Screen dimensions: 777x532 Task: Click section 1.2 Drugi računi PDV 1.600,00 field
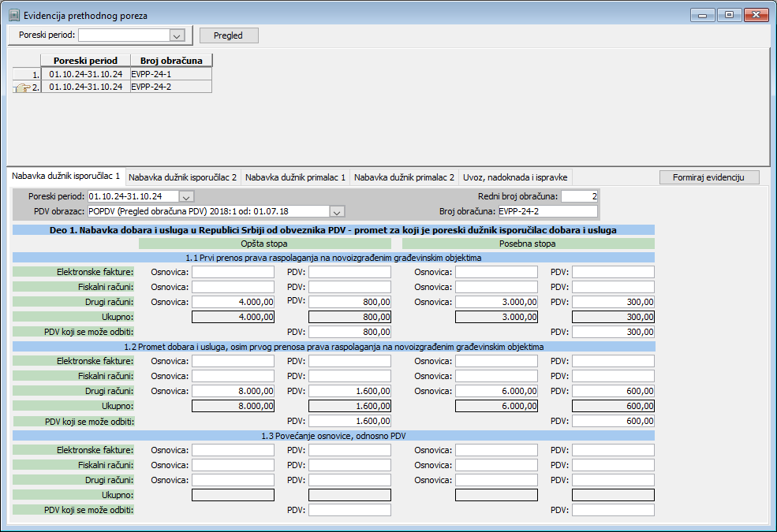pyautogui.click(x=350, y=391)
